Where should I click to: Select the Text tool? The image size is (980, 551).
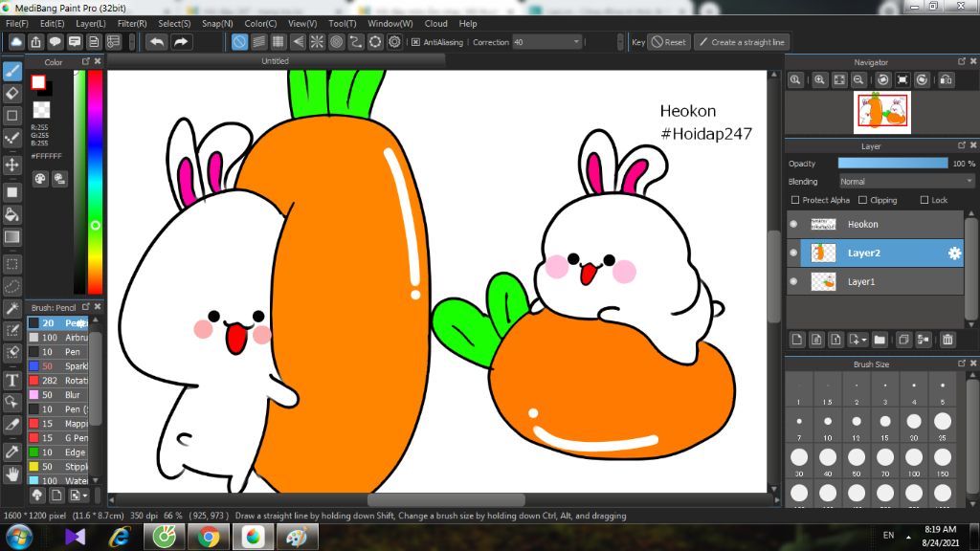(11, 380)
